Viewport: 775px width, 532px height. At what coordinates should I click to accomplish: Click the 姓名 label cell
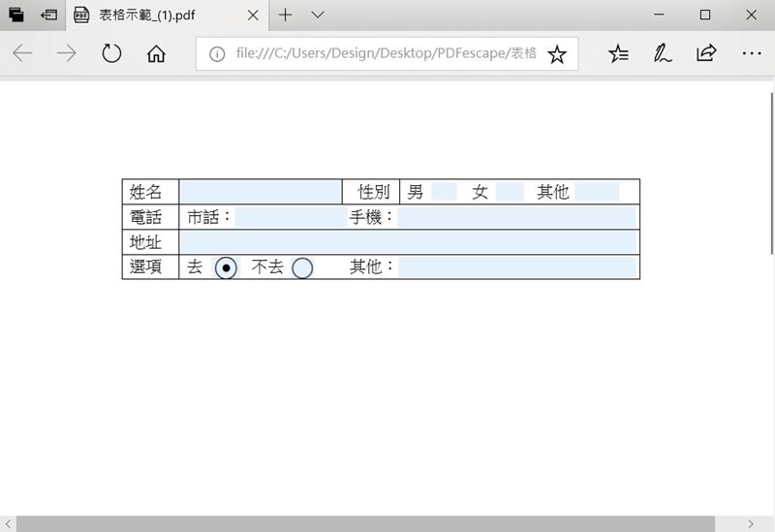tap(150, 192)
